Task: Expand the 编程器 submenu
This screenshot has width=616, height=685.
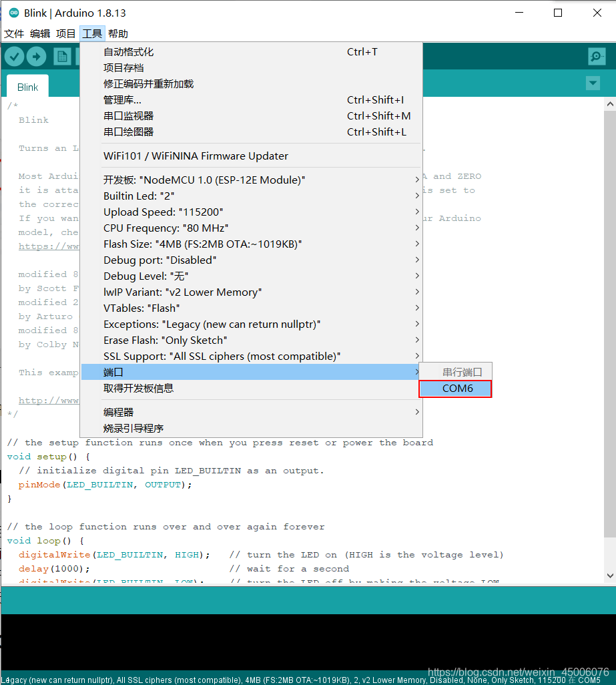Action: pyautogui.click(x=251, y=412)
